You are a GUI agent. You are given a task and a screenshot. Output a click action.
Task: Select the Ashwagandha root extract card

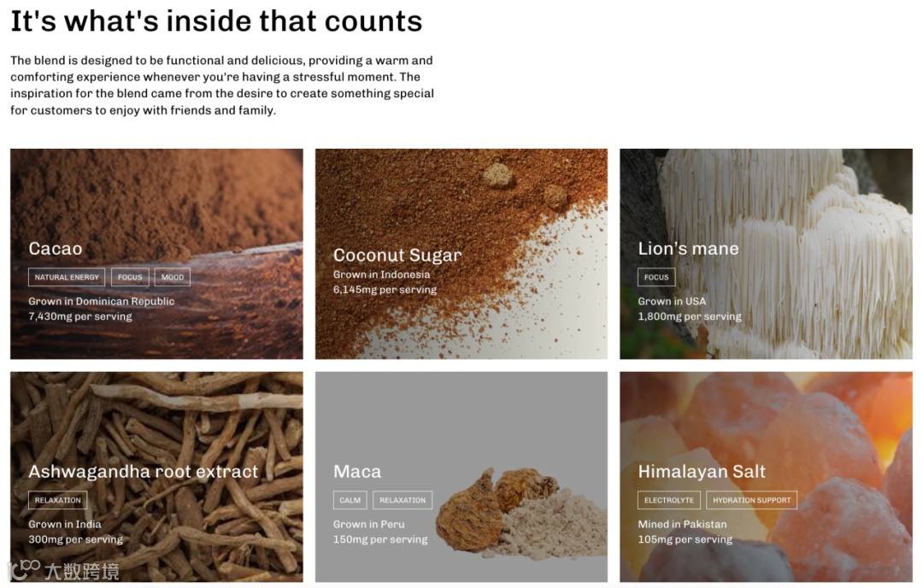point(156,477)
